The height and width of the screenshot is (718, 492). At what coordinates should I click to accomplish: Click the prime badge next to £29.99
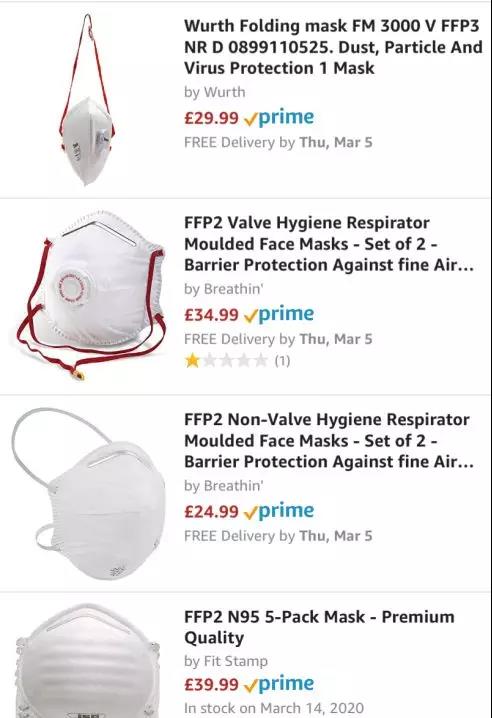[279, 118]
